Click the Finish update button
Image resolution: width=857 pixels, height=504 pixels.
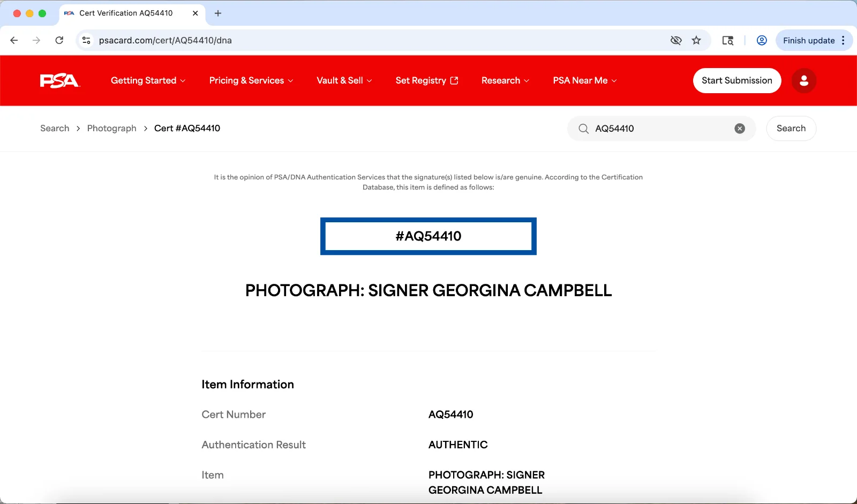(x=809, y=40)
